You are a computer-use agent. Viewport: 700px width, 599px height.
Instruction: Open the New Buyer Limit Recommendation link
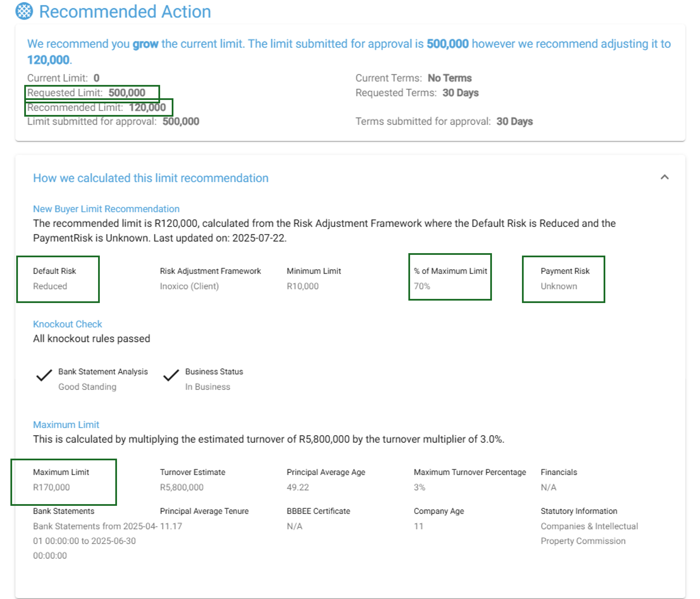click(x=106, y=209)
